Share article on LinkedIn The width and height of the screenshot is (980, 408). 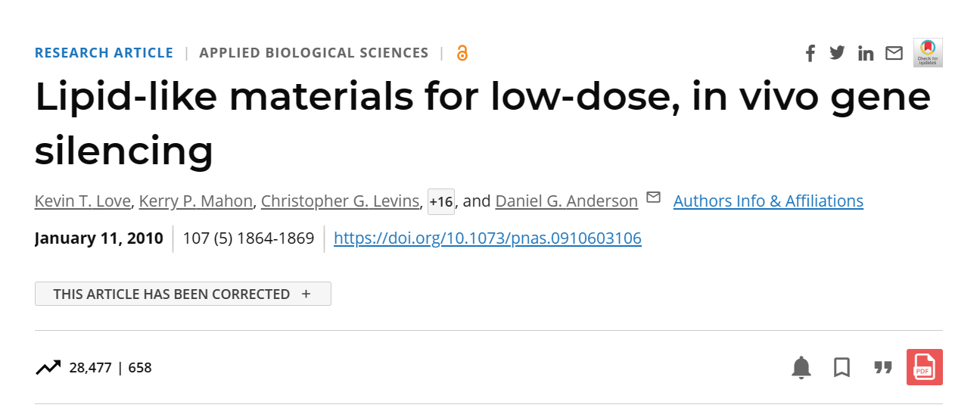pyautogui.click(x=866, y=53)
